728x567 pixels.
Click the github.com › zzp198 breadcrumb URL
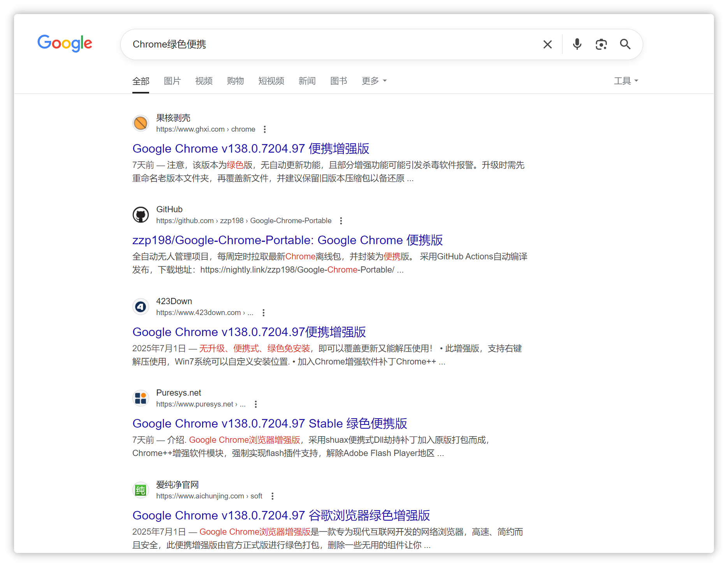click(244, 221)
